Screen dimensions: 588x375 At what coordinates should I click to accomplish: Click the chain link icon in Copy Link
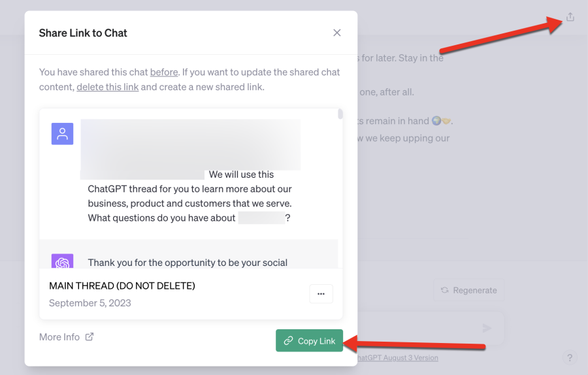[288, 340]
